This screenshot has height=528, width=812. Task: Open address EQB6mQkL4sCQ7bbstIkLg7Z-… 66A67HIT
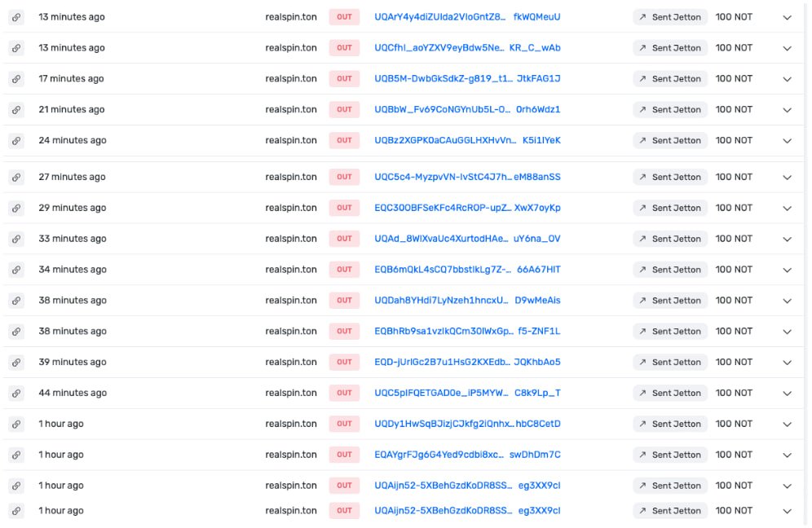(x=467, y=270)
